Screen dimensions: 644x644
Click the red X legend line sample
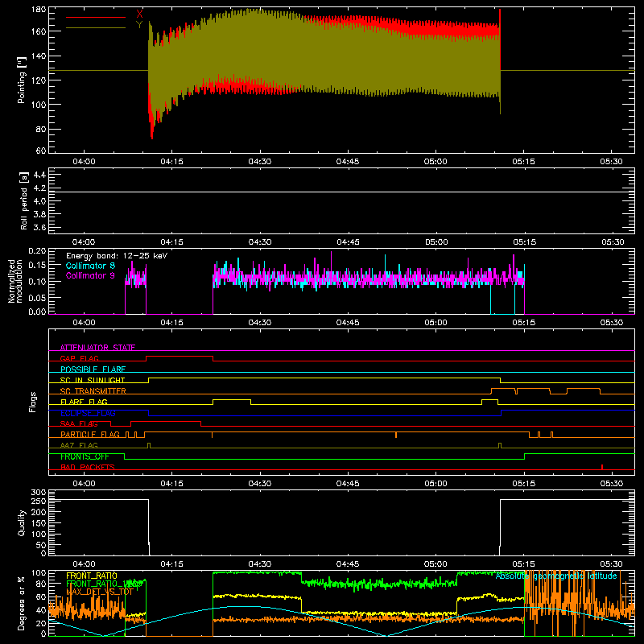pyautogui.click(x=96, y=17)
